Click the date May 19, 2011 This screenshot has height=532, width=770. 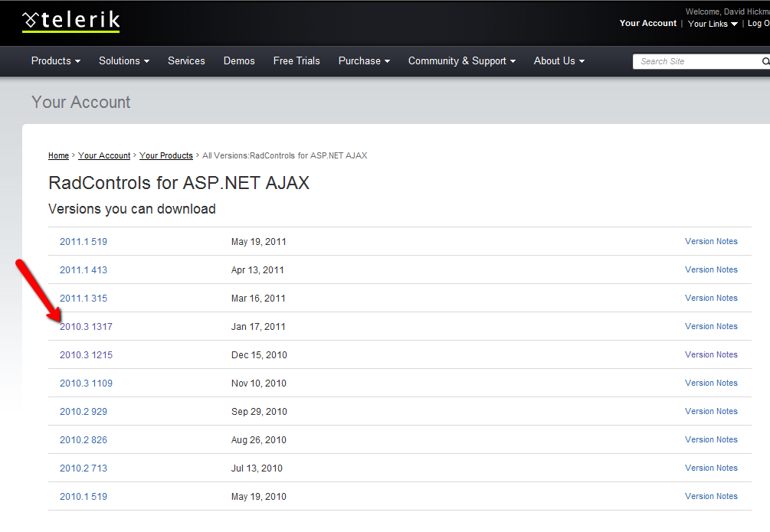point(259,241)
